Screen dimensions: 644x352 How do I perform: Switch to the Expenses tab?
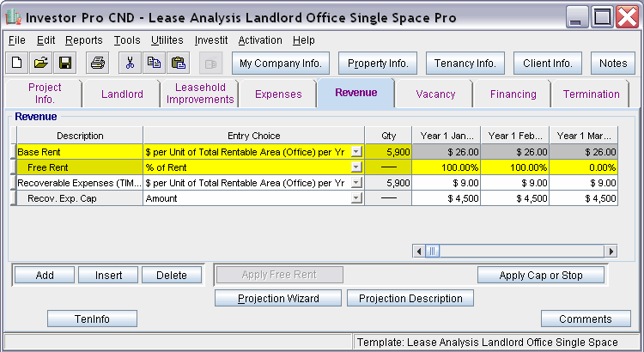[278, 94]
